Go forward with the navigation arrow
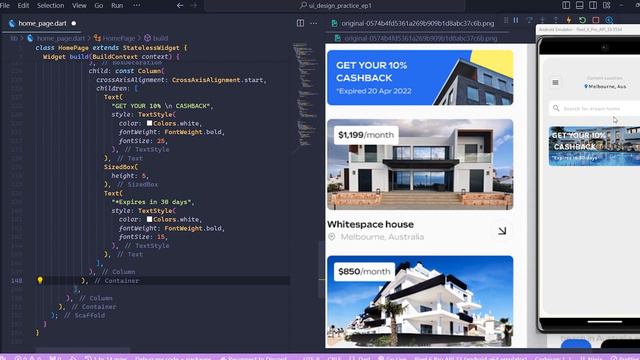Viewport: 640px width, 360px height. click(x=194, y=5)
